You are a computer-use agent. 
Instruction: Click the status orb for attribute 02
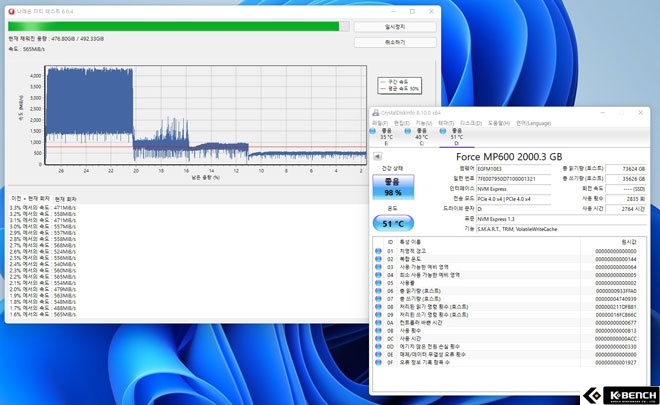click(378, 259)
